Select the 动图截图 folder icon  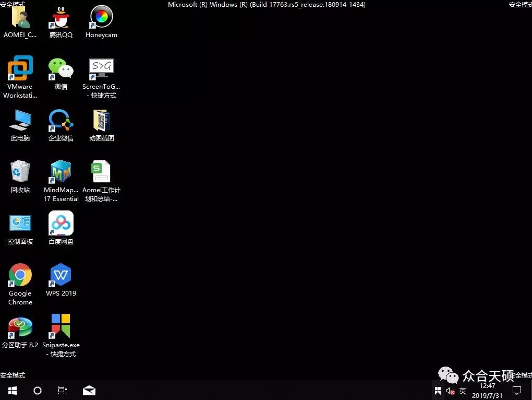click(x=101, y=121)
